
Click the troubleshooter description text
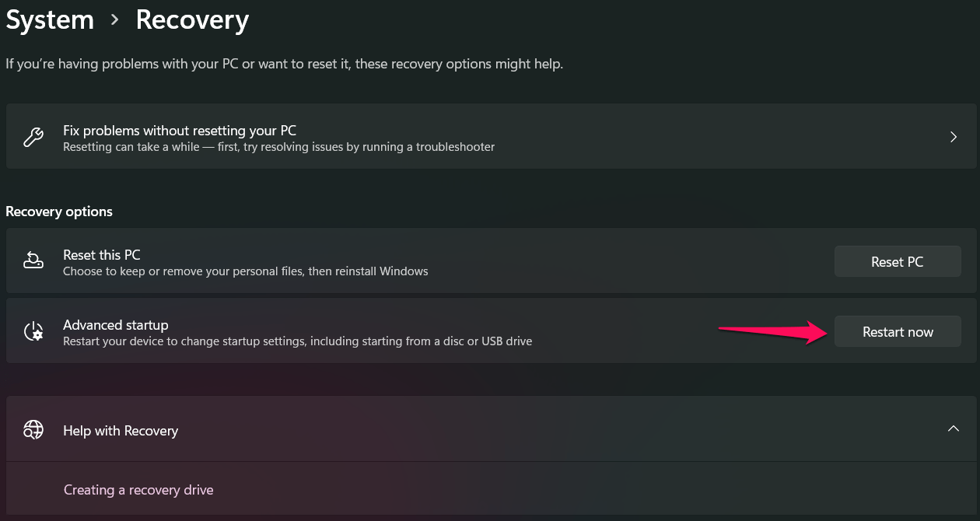[x=278, y=147]
